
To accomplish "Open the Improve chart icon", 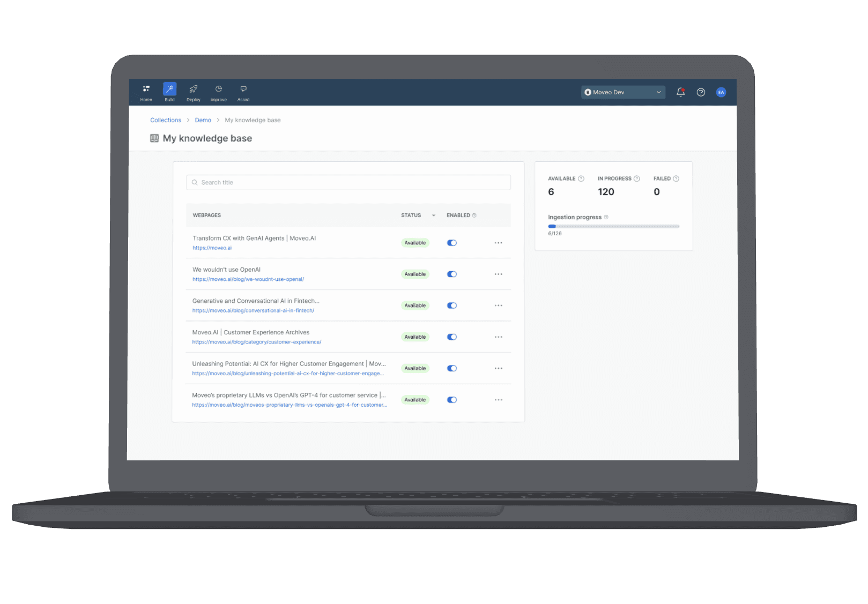I will pos(219,89).
